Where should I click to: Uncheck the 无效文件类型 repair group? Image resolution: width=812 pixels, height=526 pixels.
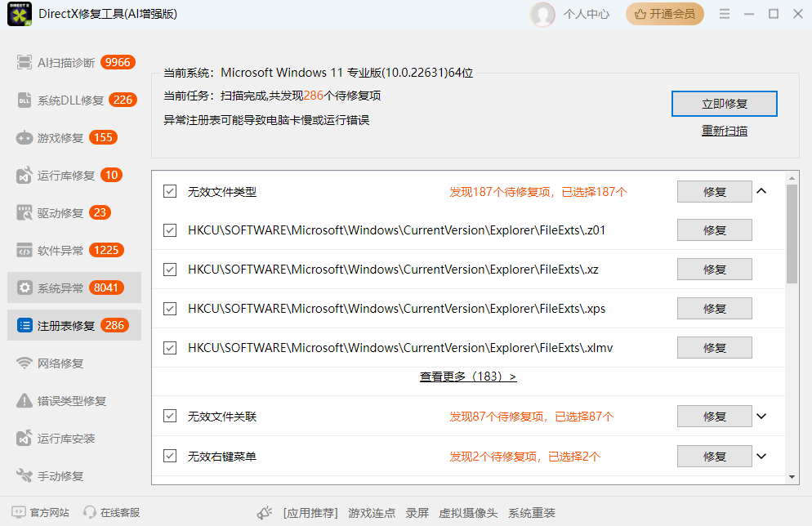tap(169, 191)
